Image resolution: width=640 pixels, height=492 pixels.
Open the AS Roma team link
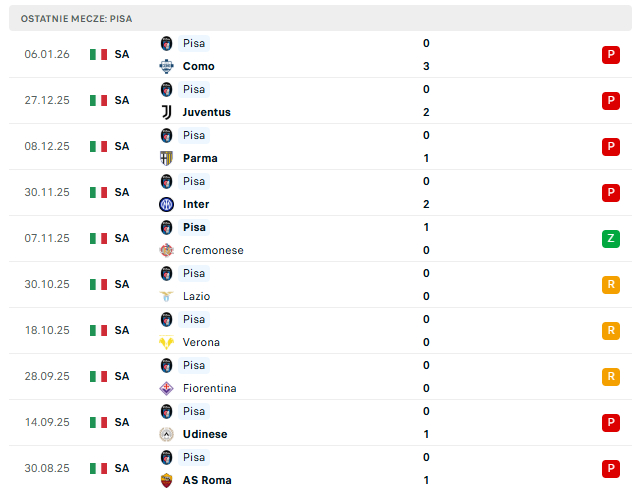coord(206,480)
